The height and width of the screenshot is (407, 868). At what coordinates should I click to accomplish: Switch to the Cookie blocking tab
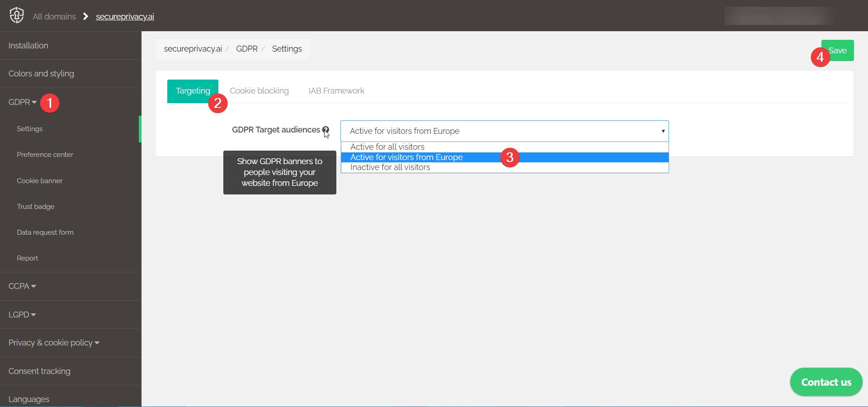[x=259, y=90]
